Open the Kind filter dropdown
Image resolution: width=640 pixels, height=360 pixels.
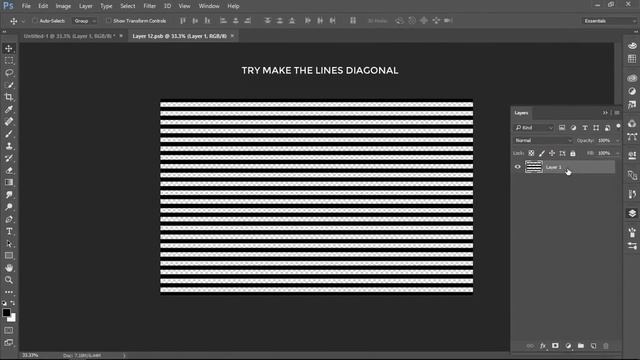534,128
